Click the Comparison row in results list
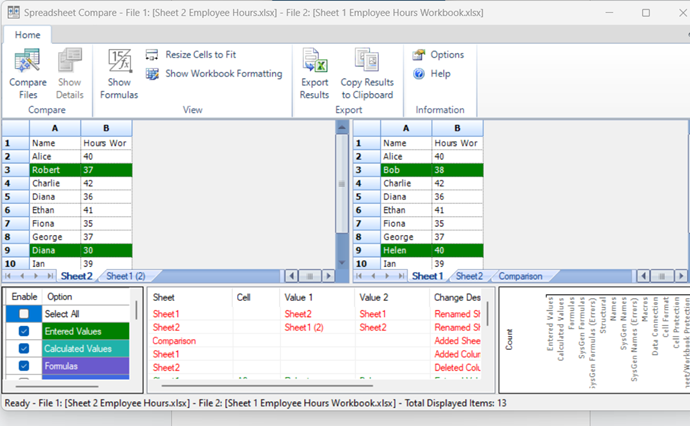 316,341
